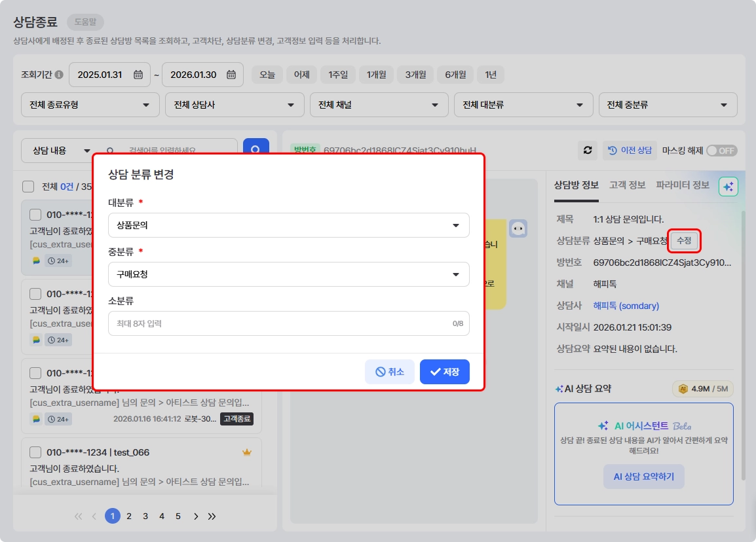Screen dimensions: 756x542
Task: Click the crown icon on test_066 card
Action: (x=247, y=452)
